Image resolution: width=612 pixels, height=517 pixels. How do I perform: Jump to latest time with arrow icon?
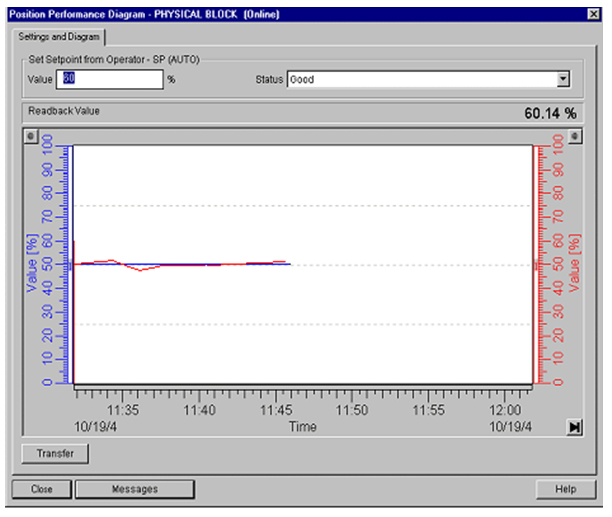574,427
